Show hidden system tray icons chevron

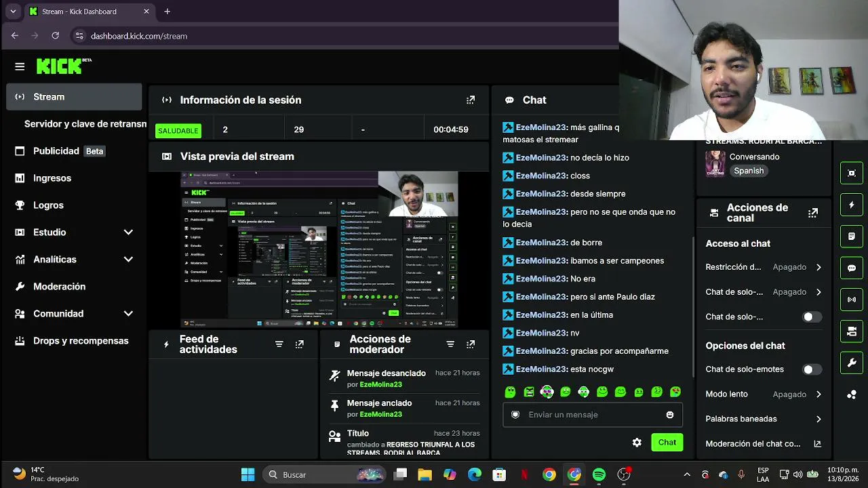687,474
